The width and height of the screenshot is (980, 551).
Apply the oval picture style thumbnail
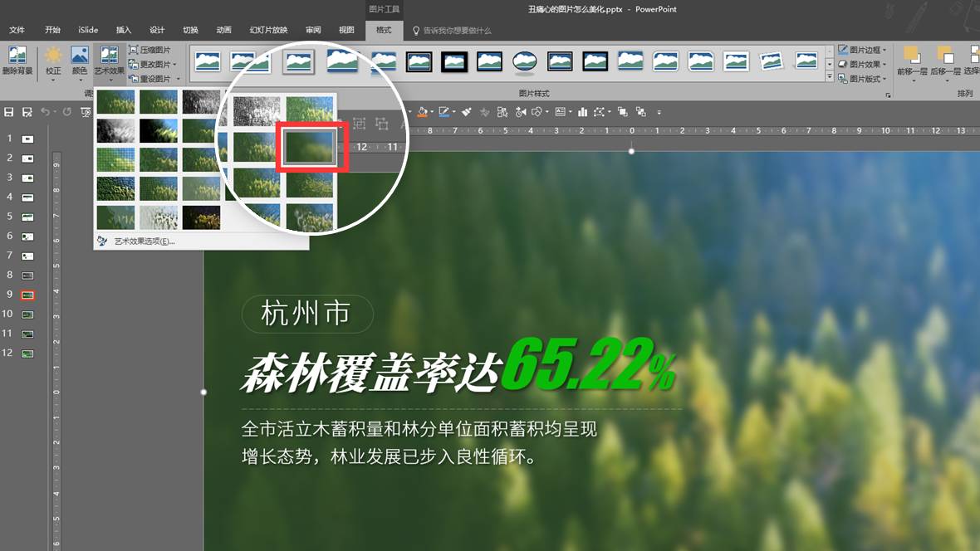[524, 61]
